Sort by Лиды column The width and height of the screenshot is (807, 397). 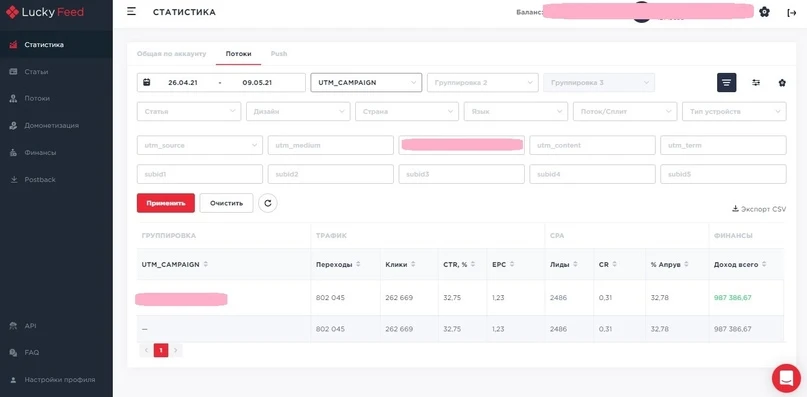(x=575, y=264)
